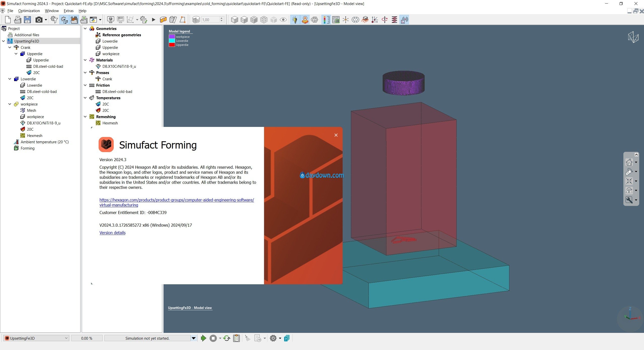The width and height of the screenshot is (644, 350).
Task: Click the New project icon
Action: 8,20
